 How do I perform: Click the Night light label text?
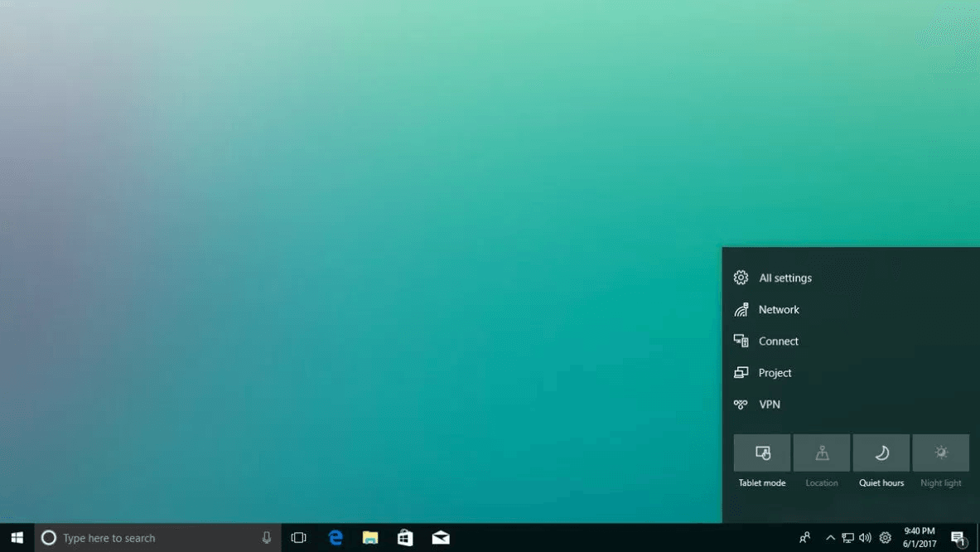pos(940,482)
